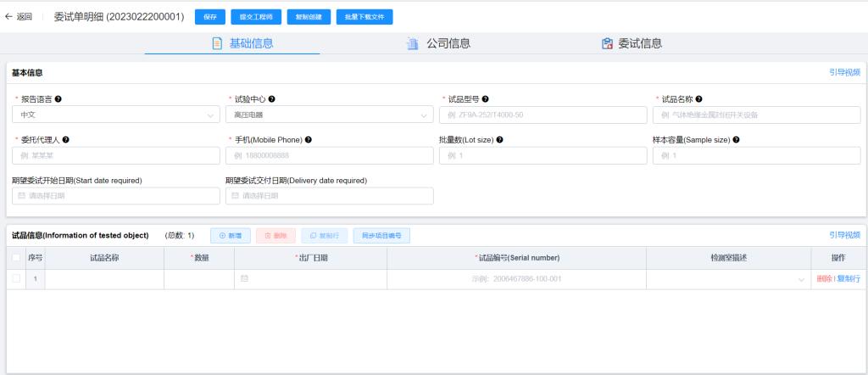Open the 报告语言 dropdown showing 中文
The image size is (868, 375).
(115, 115)
